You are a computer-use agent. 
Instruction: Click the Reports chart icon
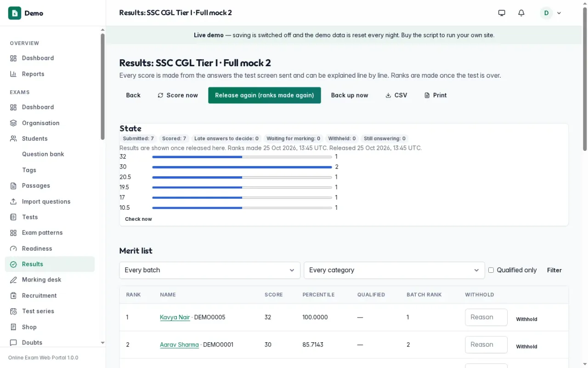pyautogui.click(x=13, y=74)
